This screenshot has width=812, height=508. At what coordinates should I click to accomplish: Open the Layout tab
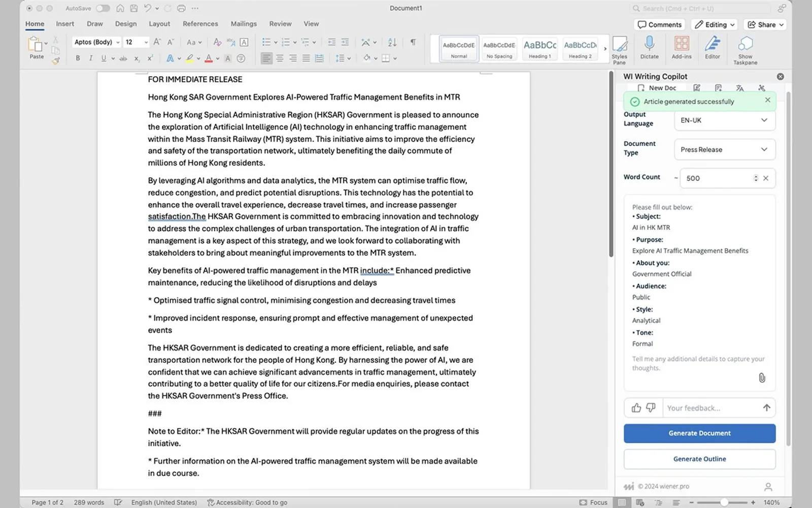[x=159, y=24]
